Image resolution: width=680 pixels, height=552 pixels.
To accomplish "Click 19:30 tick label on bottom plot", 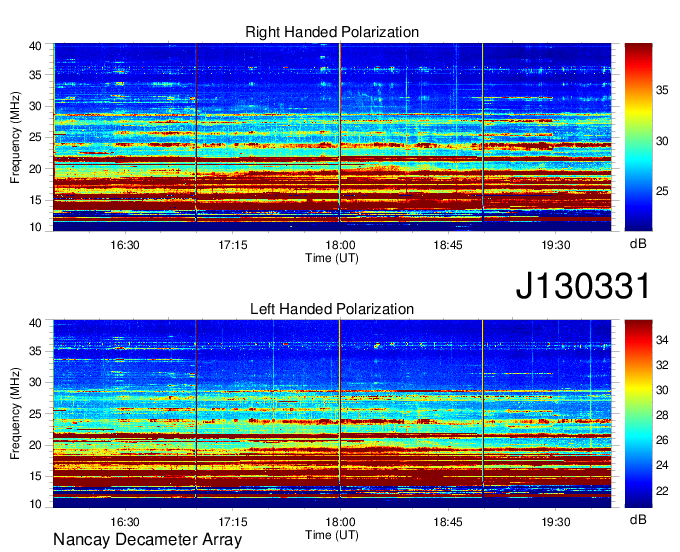I will (556, 522).
